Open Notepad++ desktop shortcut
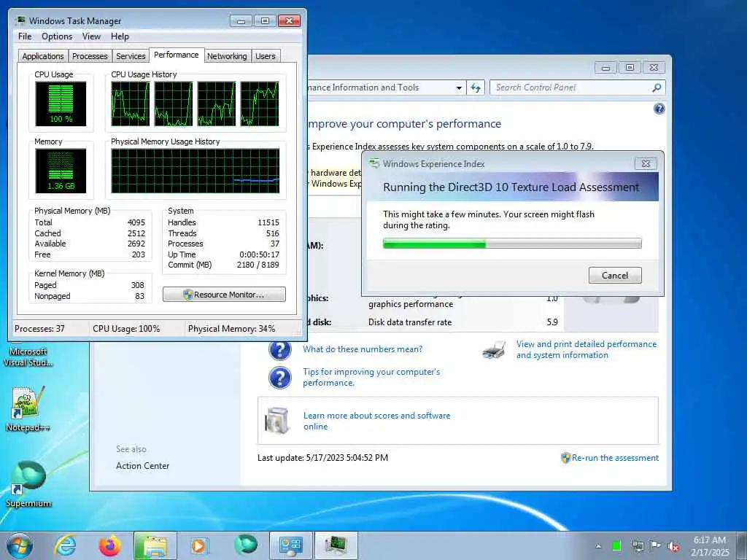Screen dimensions: 747x560 pyautogui.click(x=28, y=408)
